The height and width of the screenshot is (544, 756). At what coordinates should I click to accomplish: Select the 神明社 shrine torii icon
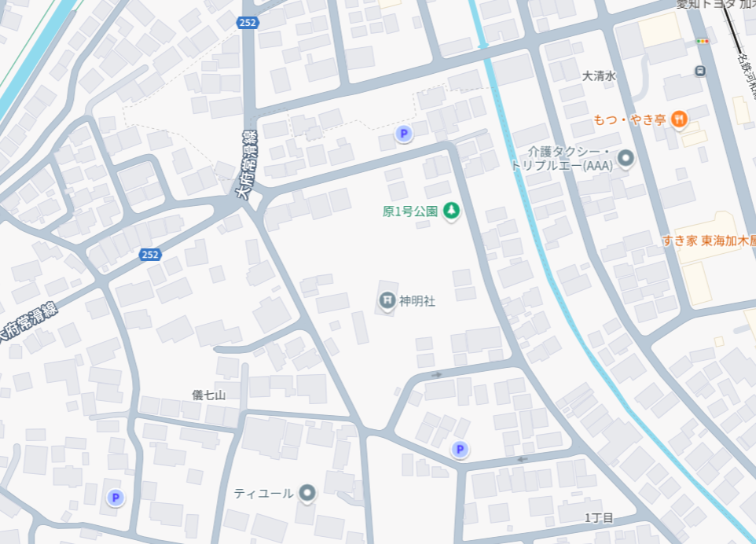tap(387, 300)
